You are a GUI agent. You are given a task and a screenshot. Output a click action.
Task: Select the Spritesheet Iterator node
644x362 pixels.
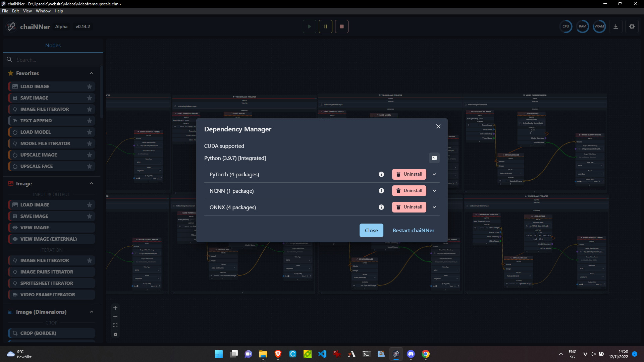(x=51, y=283)
